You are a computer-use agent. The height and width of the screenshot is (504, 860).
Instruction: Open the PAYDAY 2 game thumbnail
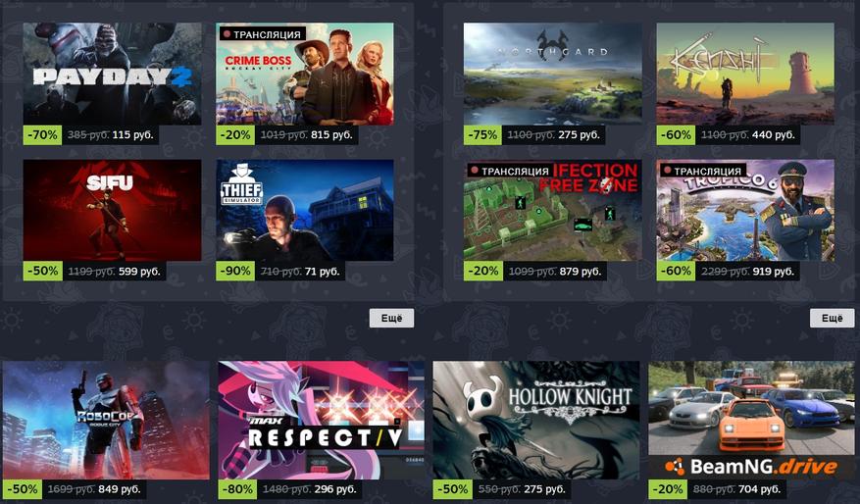click(x=112, y=74)
